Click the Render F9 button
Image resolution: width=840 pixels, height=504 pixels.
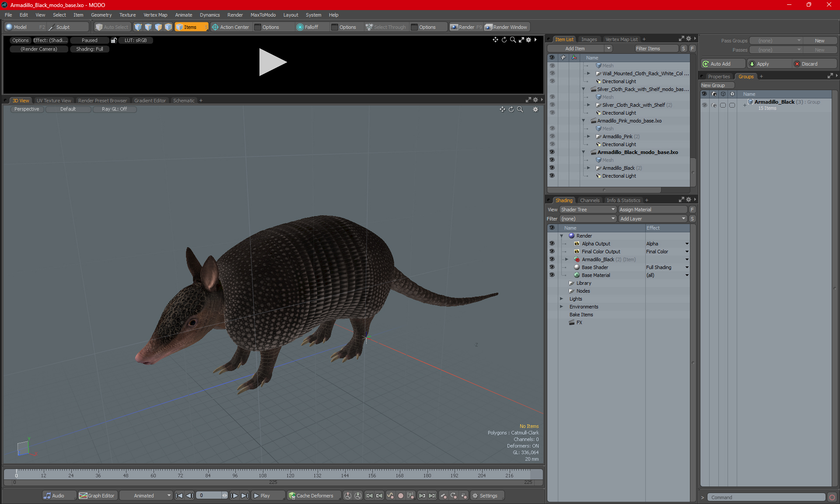click(x=466, y=27)
